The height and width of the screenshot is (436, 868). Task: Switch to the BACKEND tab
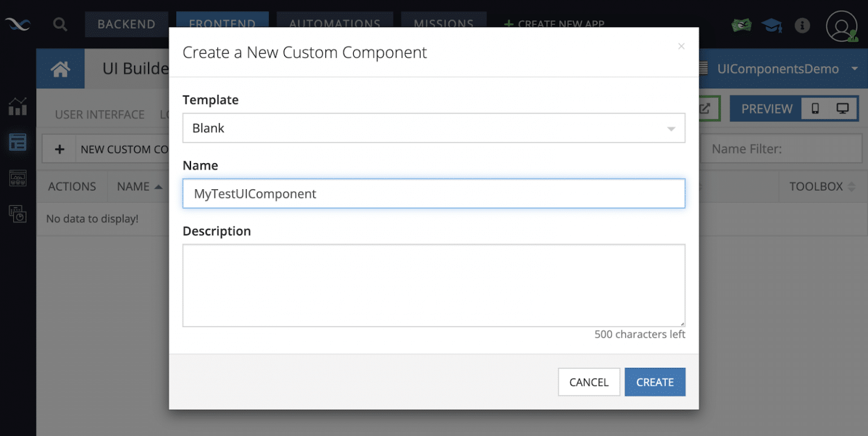click(127, 24)
